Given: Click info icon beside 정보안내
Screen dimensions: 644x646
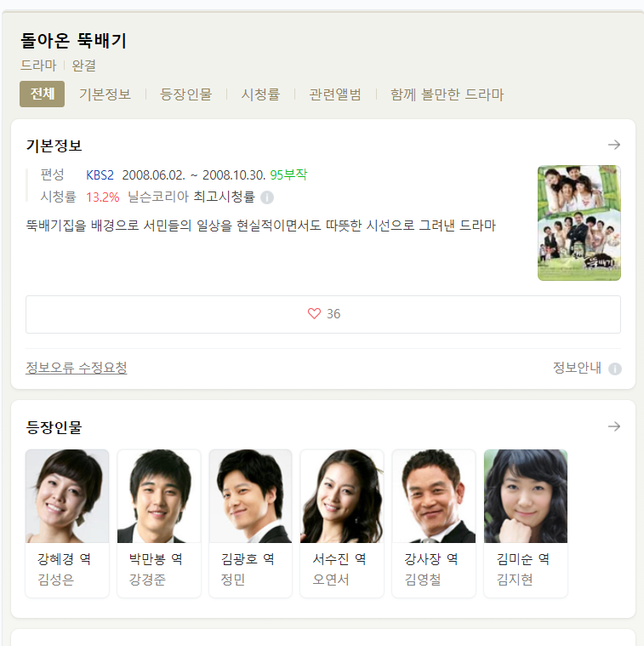Looking at the screenshot, I should [x=615, y=369].
